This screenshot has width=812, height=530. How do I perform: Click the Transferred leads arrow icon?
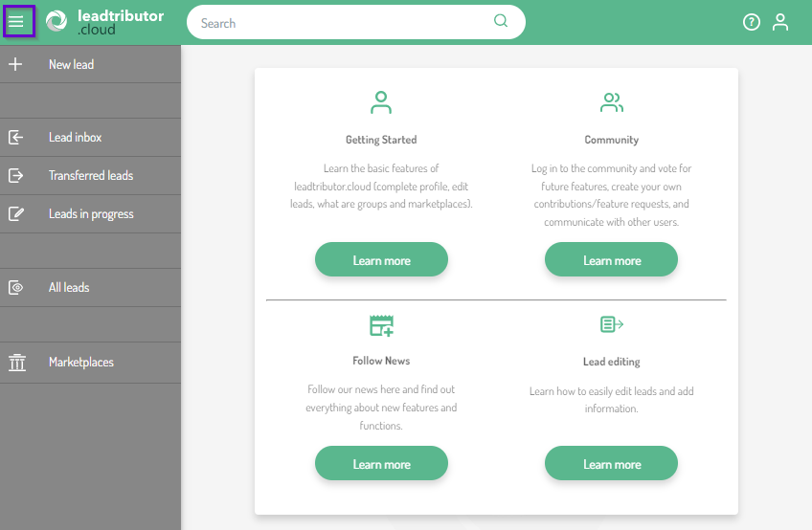coord(16,176)
